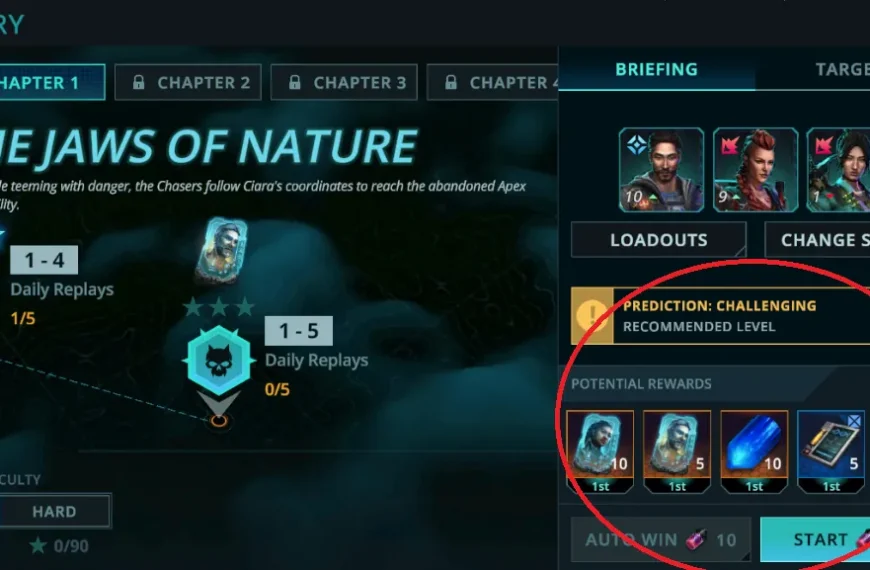
Task: Click the Prediction: Challenging banner
Action: tap(720, 316)
